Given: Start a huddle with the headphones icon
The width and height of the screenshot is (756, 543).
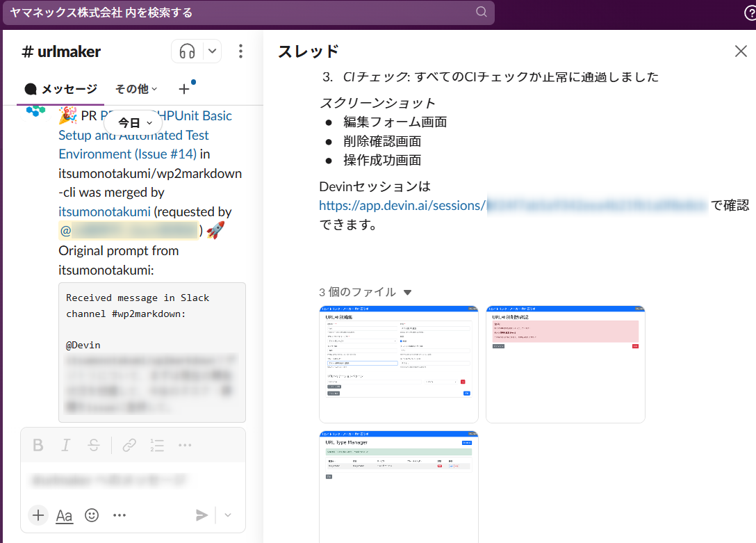Looking at the screenshot, I should [x=187, y=51].
